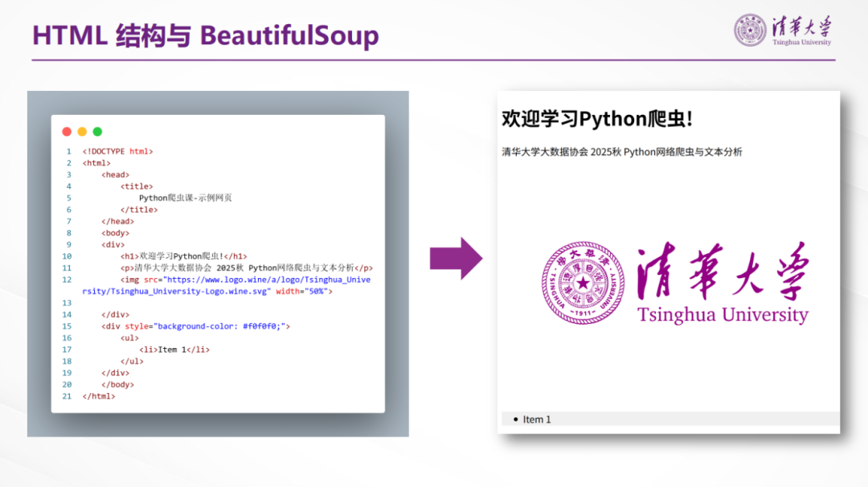This screenshot has height=487, width=868.
Task: Click the yellow minimize dot in code window
Action: [x=82, y=132]
